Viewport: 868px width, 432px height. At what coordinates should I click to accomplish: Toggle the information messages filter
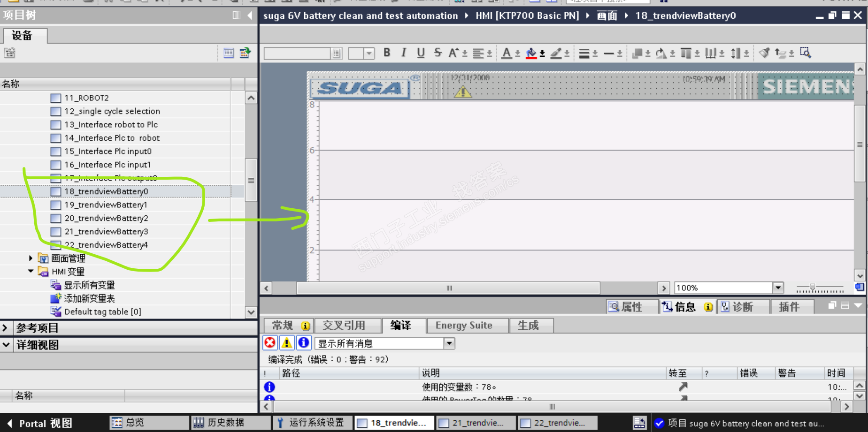pyautogui.click(x=303, y=343)
